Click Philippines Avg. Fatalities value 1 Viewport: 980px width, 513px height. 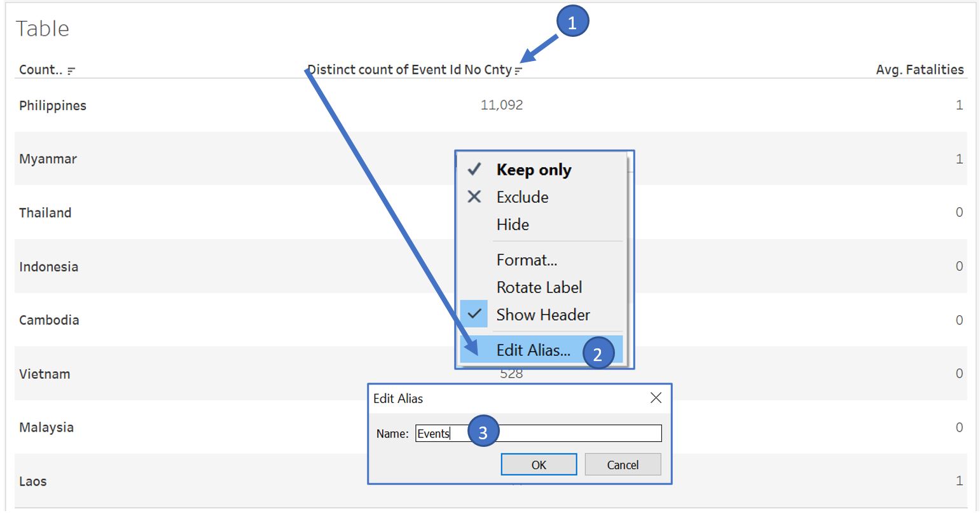pos(959,106)
